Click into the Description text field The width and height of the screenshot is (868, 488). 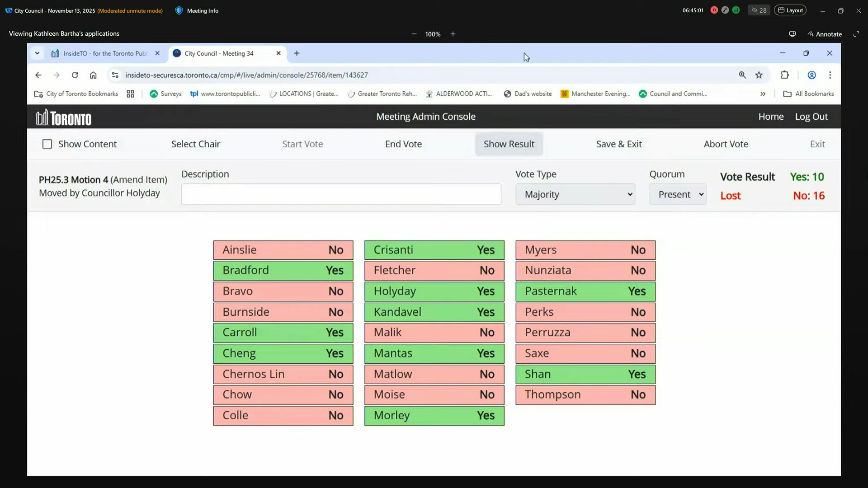[341, 194]
